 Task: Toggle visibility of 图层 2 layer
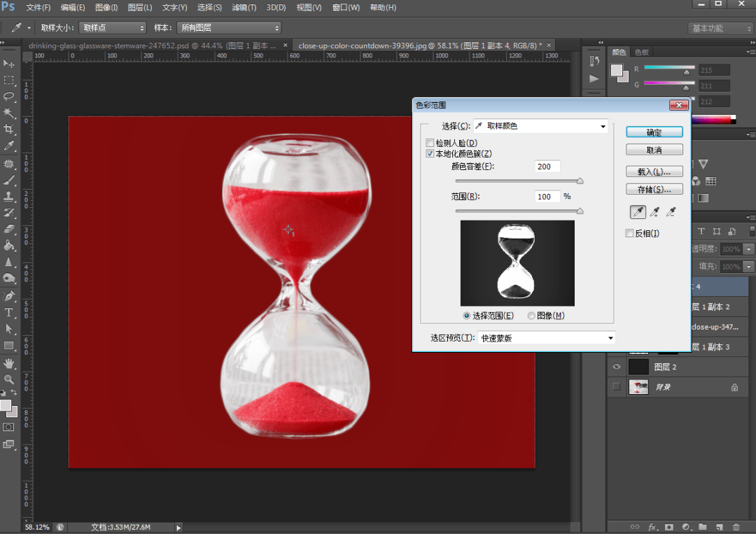pyautogui.click(x=616, y=367)
